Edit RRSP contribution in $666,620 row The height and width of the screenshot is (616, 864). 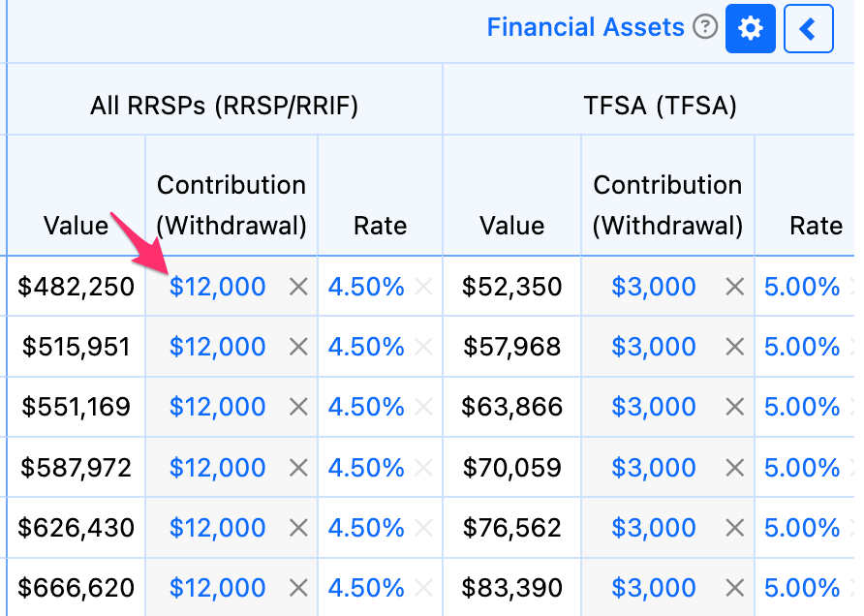click(x=217, y=587)
